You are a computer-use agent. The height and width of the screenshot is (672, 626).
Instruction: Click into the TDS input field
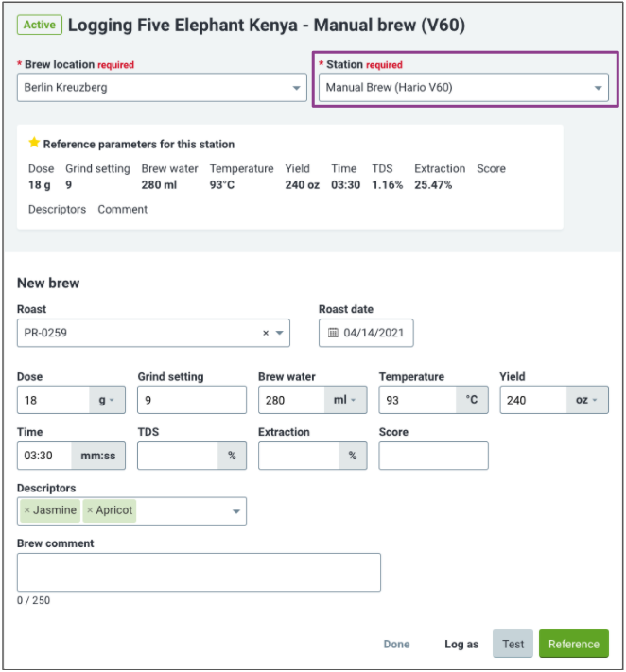pyautogui.click(x=178, y=456)
